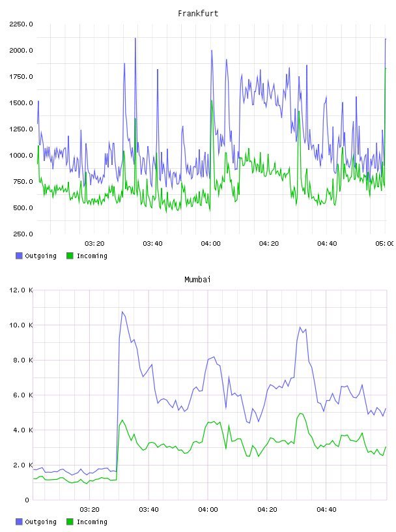Click the 03:40 time label on Frankfurt chart

pos(152,244)
